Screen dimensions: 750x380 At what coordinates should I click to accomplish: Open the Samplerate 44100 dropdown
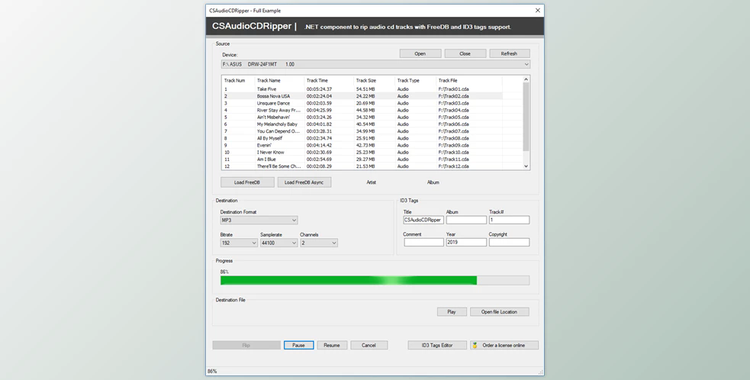[279, 243]
